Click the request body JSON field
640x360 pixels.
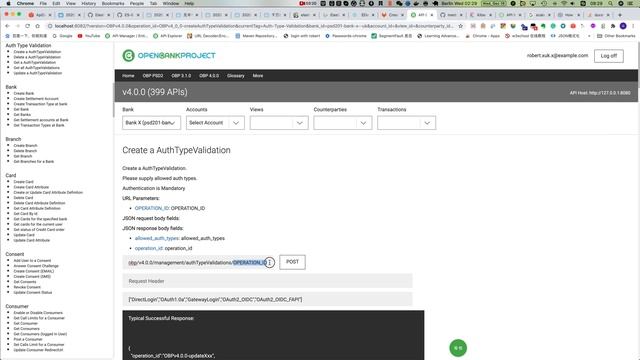click(x=267, y=299)
